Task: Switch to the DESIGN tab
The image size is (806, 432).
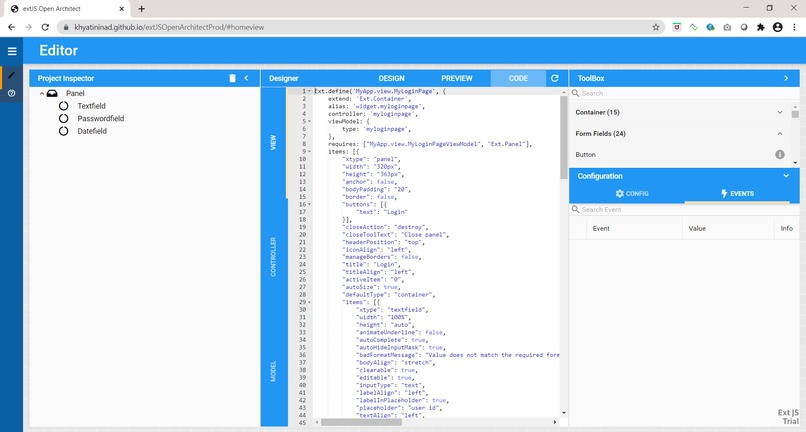Action: (x=392, y=78)
